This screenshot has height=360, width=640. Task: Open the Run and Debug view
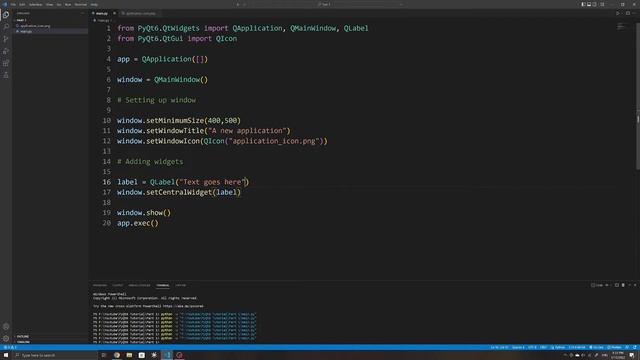6,51
